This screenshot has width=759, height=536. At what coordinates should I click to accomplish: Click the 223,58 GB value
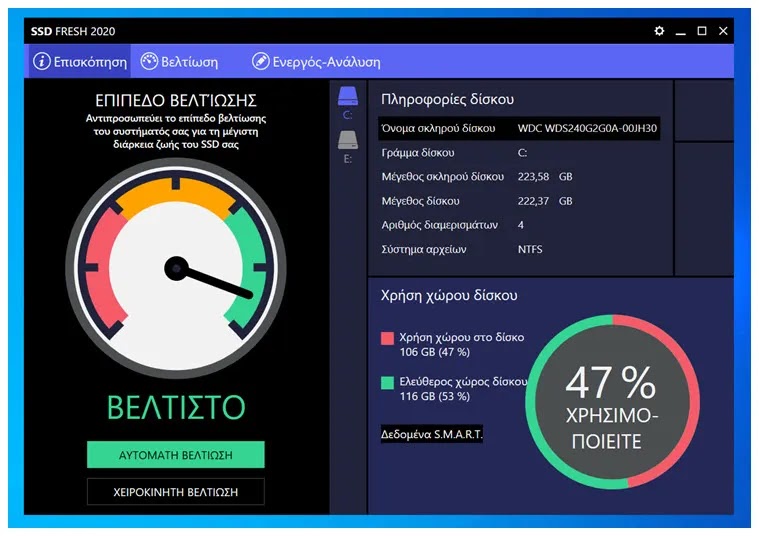coord(545,177)
